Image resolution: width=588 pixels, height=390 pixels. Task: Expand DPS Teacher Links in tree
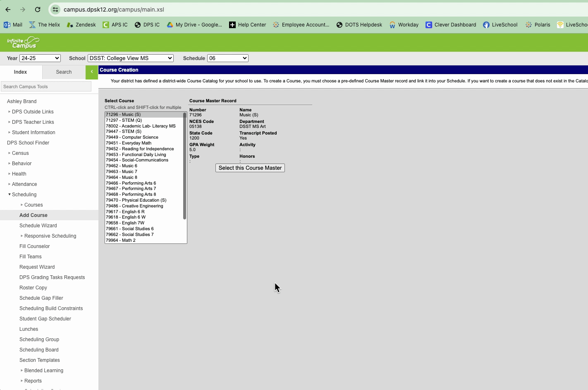tap(10, 122)
